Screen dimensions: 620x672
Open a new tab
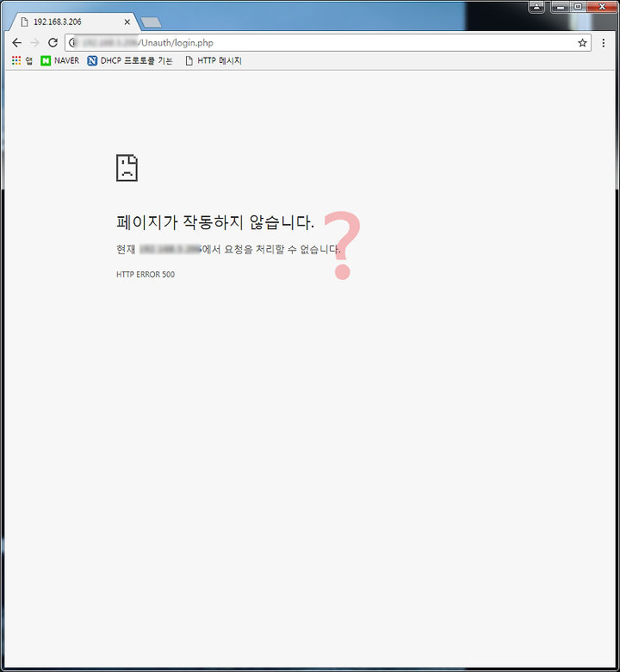pyautogui.click(x=151, y=22)
